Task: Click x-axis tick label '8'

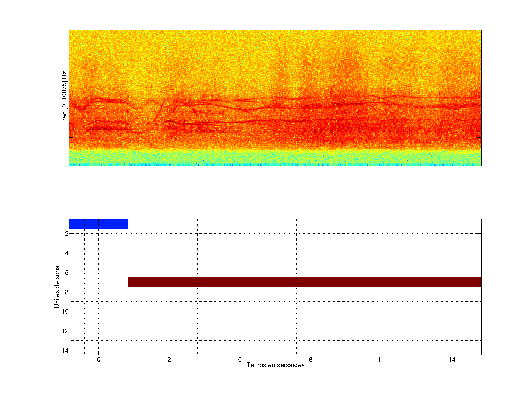Action: point(311,359)
